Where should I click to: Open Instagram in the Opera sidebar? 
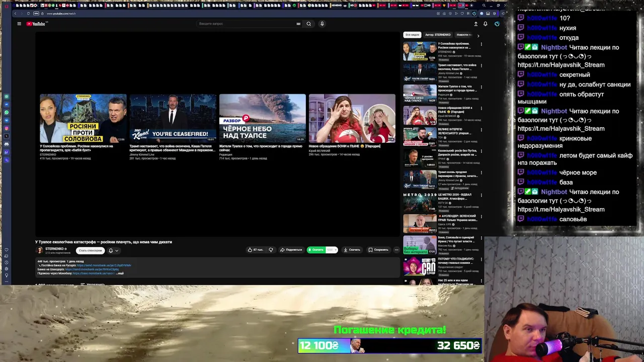point(7,128)
